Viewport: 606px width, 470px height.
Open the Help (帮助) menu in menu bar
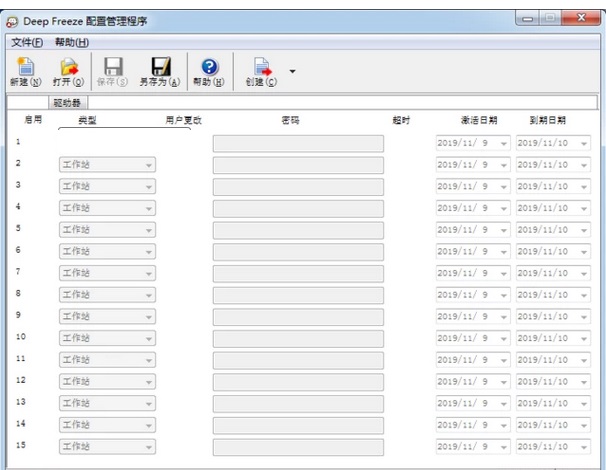[x=72, y=42]
